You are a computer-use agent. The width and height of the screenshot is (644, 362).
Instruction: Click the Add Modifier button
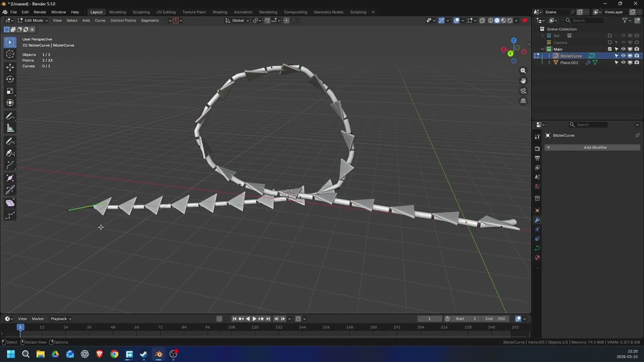(x=592, y=147)
